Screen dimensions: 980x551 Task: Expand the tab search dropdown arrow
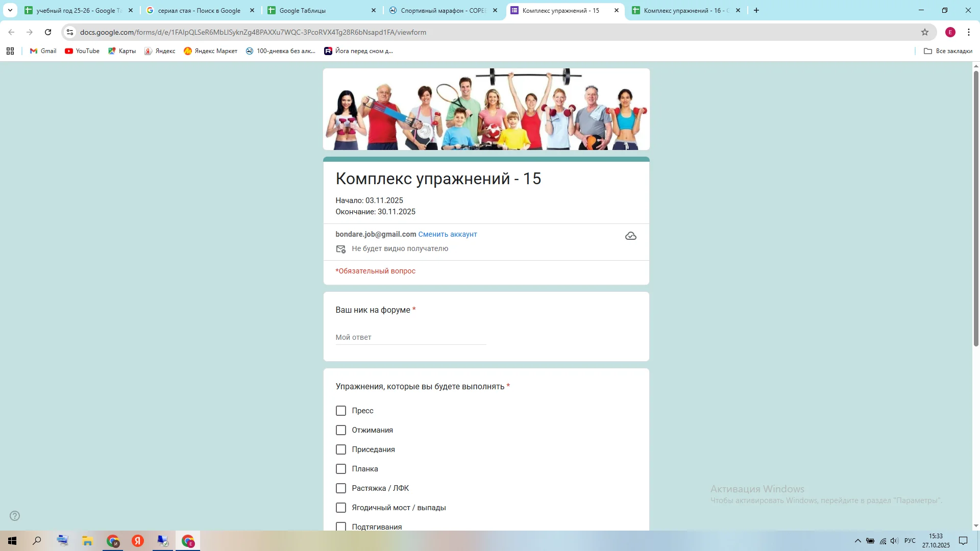pos(10,10)
